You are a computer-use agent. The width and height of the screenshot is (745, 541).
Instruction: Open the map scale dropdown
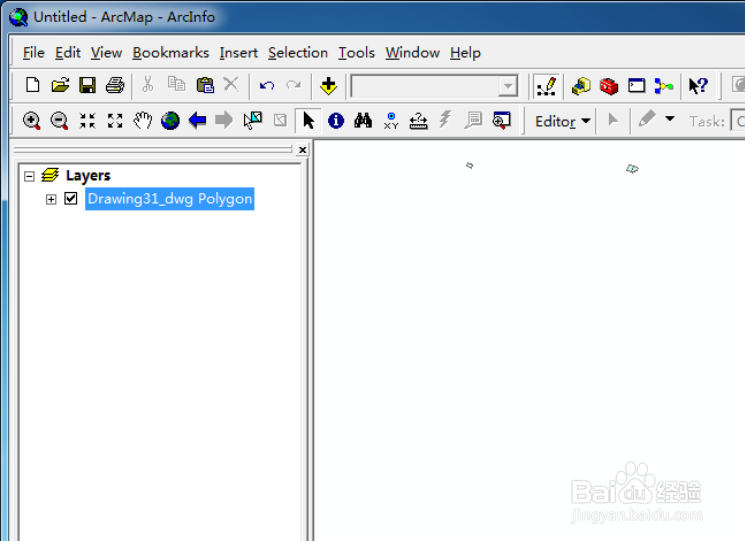508,86
